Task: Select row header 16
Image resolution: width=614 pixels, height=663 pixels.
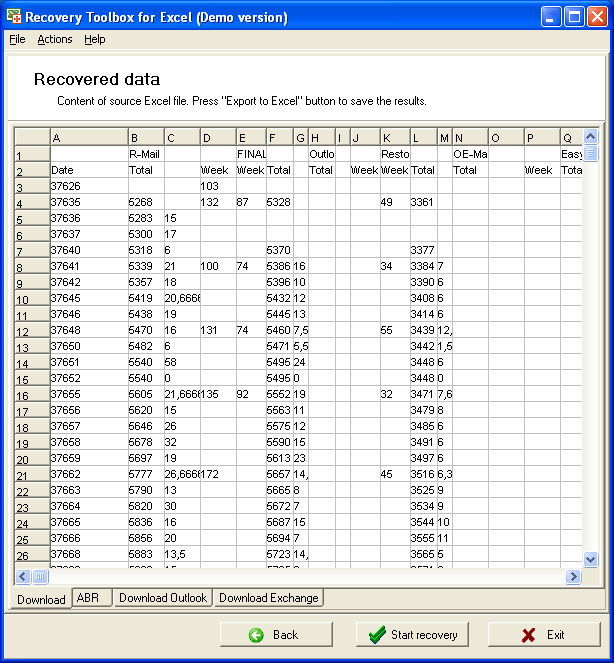Action: [x=32, y=395]
